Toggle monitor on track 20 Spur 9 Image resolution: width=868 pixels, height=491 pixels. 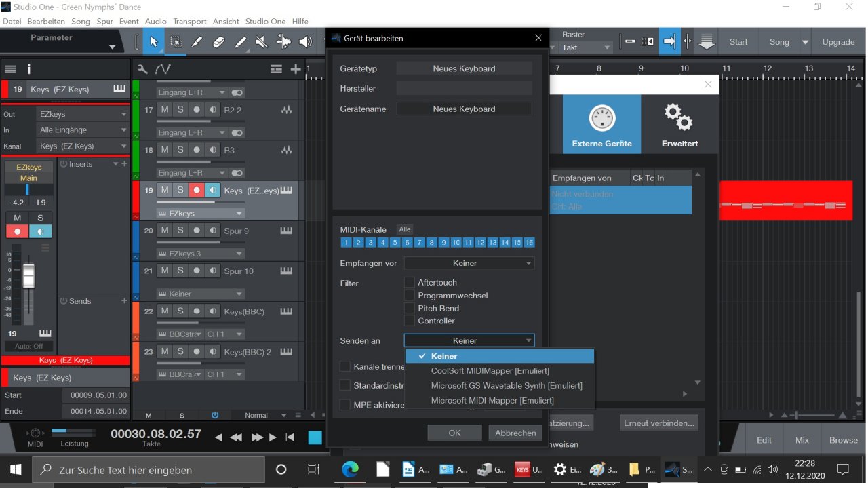pyautogui.click(x=212, y=231)
